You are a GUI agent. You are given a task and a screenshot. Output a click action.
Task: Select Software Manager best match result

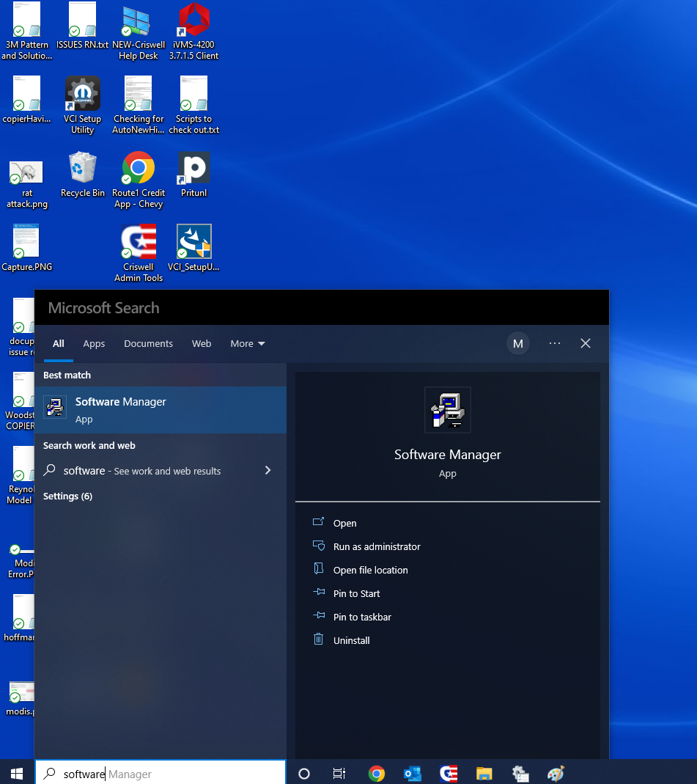click(161, 409)
